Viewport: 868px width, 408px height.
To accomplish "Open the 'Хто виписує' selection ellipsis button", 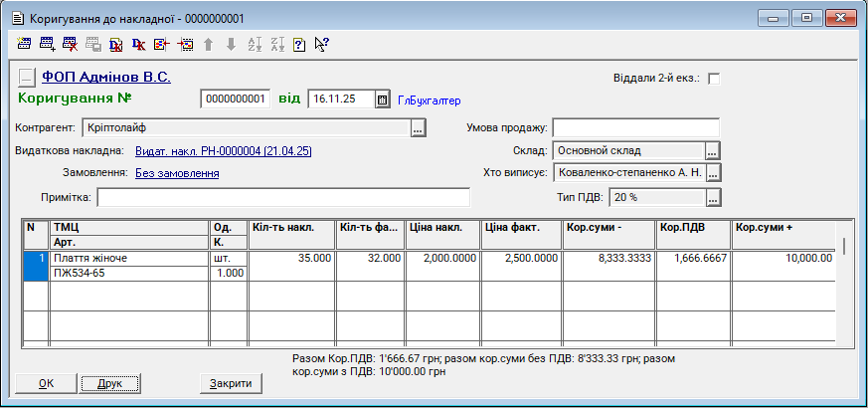I will pyautogui.click(x=712, y=173).
